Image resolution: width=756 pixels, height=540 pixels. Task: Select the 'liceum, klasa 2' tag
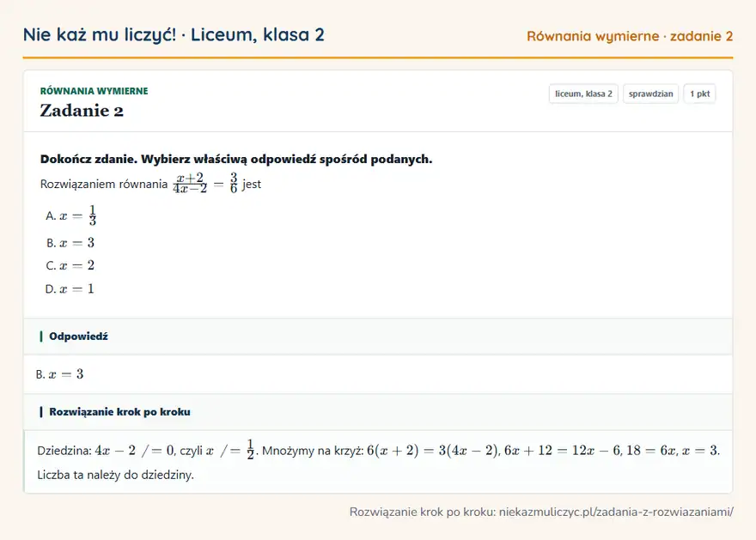point(583,94)
